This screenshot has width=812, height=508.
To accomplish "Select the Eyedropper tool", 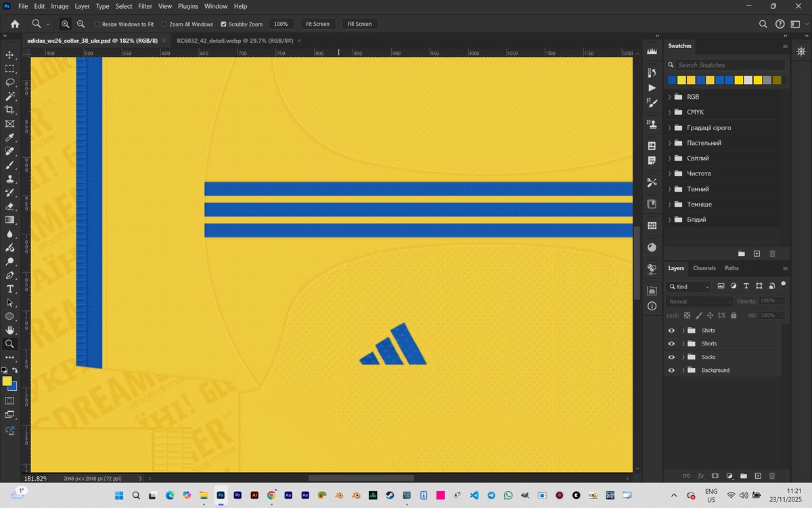I will coord(9,137).
